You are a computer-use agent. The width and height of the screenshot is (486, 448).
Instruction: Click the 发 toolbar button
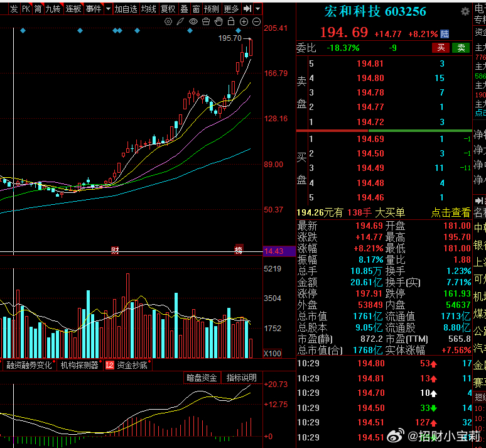[14, 9]
